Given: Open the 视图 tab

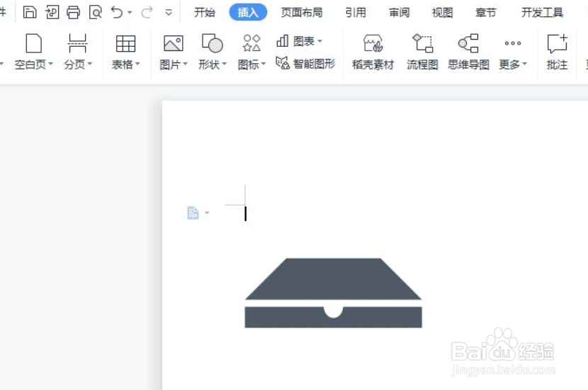Looking at the screenshot, I should tap(443, 12).
